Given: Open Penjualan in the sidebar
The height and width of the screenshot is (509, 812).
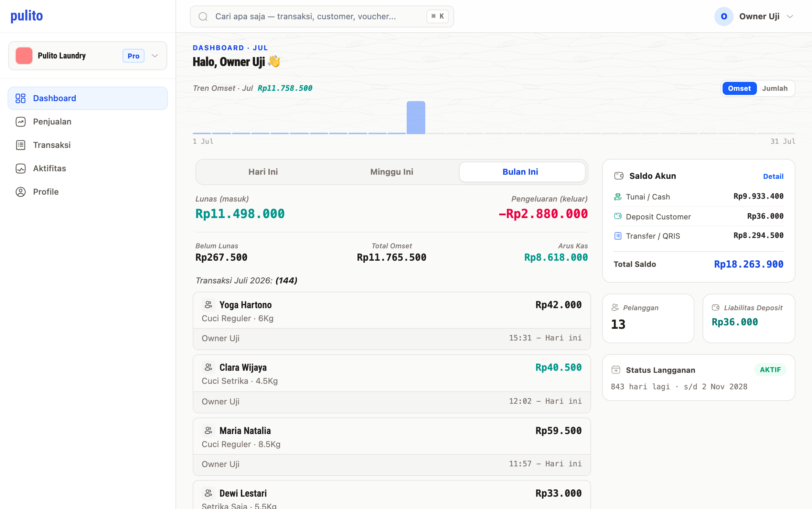Looking at the screenshot, I should click(x=88, y=122).
